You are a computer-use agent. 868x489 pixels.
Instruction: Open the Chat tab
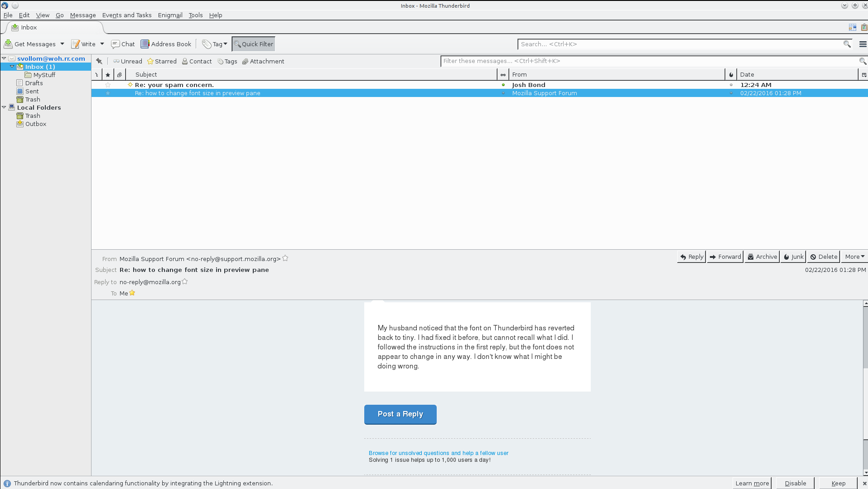coord(123,44)
